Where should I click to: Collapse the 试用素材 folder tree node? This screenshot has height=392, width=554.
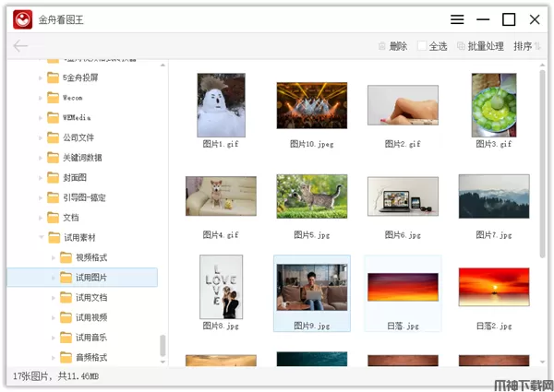click(41, 237)
